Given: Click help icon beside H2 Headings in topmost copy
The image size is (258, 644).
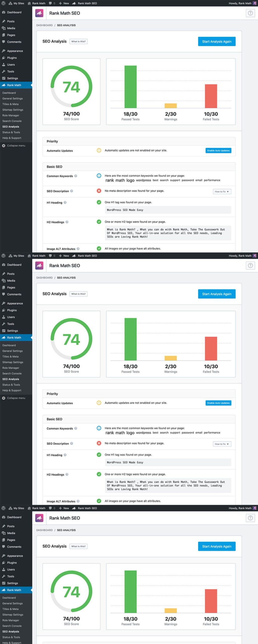Looking at the screenshot, I should (67, 222).
